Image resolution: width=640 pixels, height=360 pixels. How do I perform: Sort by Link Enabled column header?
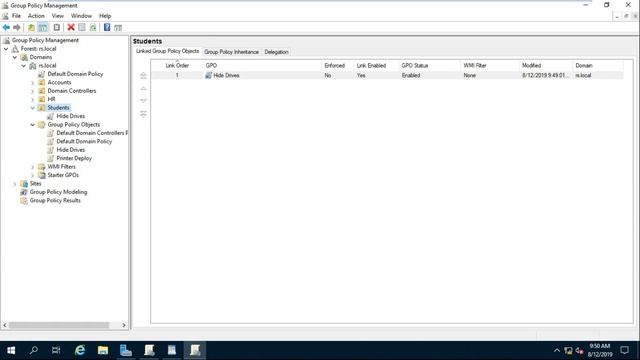376,65
